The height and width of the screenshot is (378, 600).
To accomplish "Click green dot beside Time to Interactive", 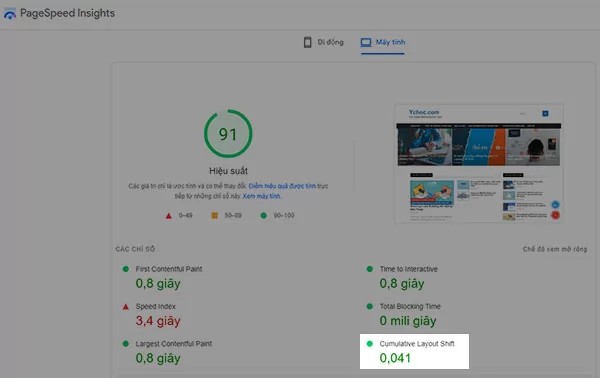I will [x=370, y=269].
